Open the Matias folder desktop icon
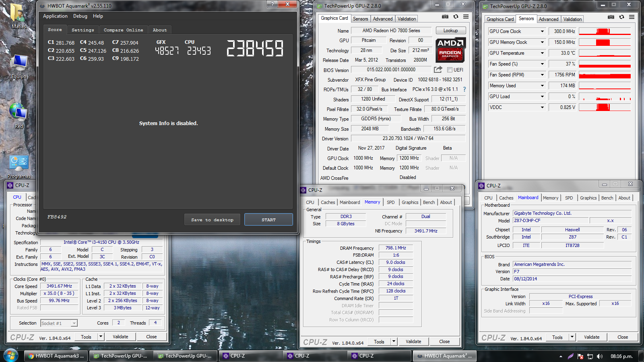644x362 pixels. point(18,17)
